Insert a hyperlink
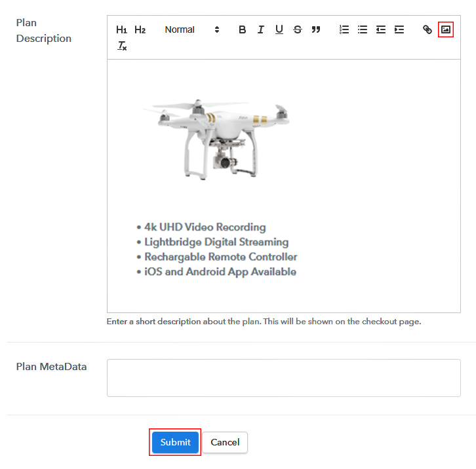The image size is (476, 469). pyautogui.click(x=427, y=29)
